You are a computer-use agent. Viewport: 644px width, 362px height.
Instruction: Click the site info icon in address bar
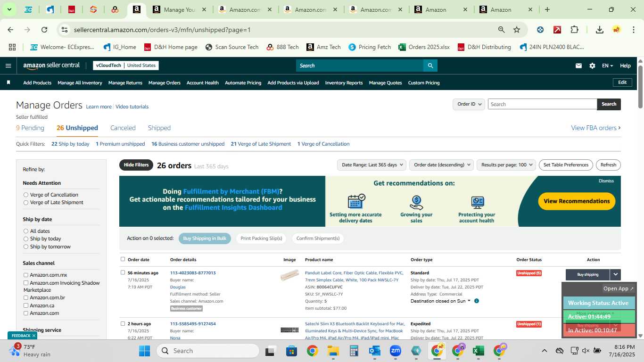click(x=65, y=30)
